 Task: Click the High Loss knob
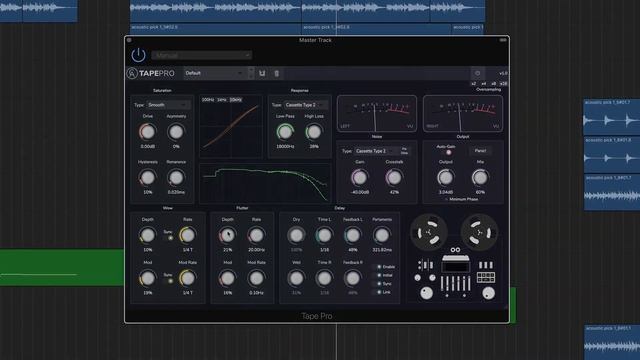[313, 132]
